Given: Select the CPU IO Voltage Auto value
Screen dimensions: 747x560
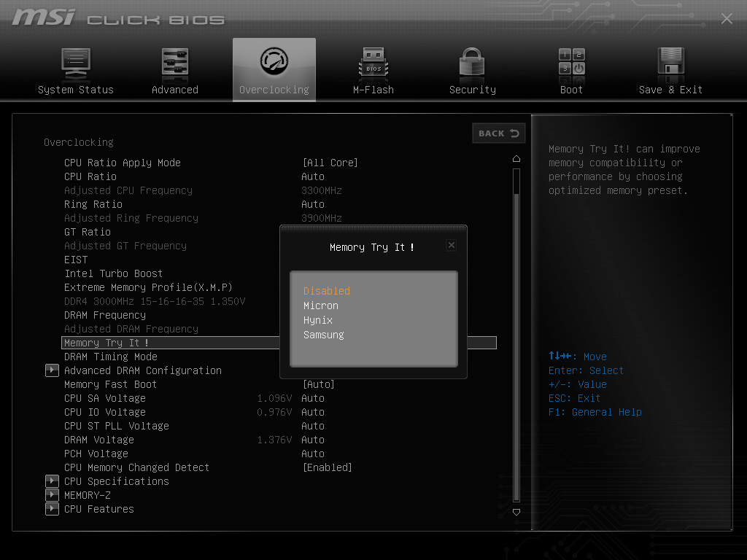Looking at the screenshot, I should pos(313,412).
